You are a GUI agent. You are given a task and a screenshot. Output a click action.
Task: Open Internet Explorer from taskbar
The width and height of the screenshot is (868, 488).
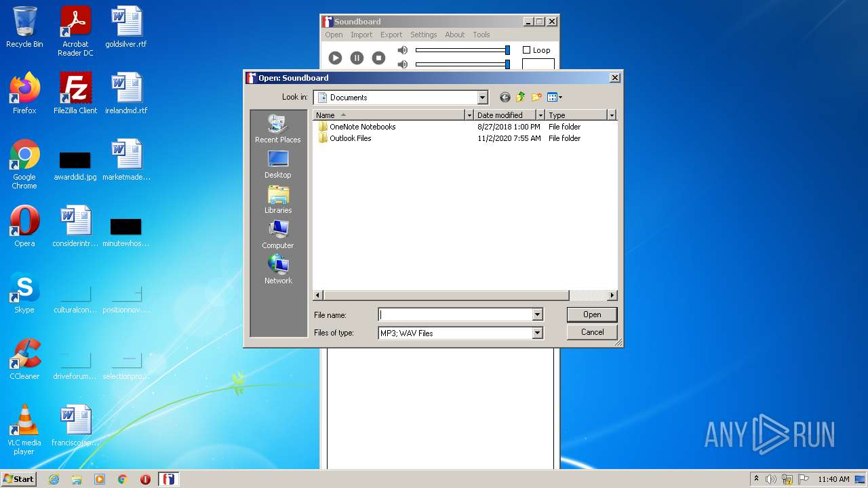54,479
